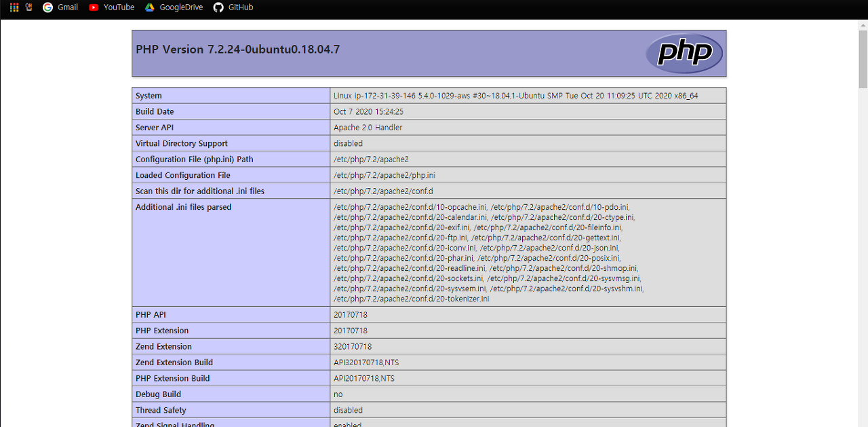This screenshot has height=427, width=868.
Task: Select the Zend Extension label
Action: 163,347
